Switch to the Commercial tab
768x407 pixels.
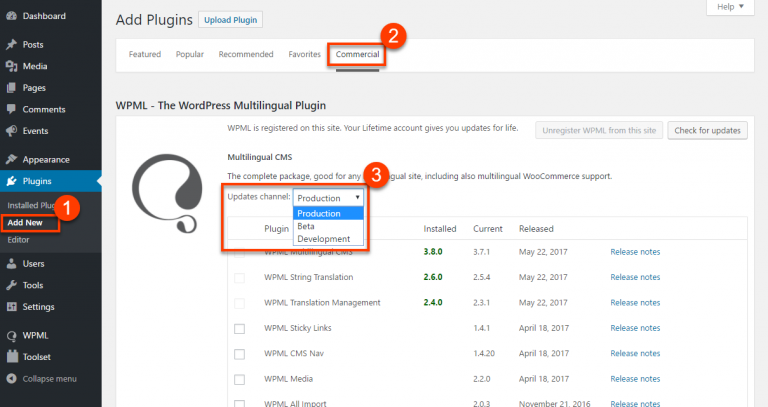click(x=358, y=54)
